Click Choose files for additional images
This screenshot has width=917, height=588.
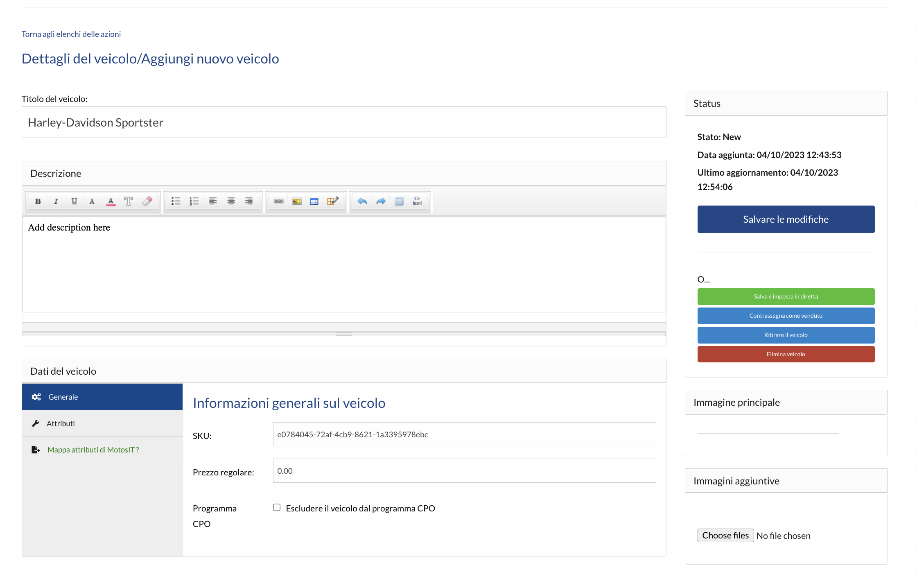(x=725, y=536)
